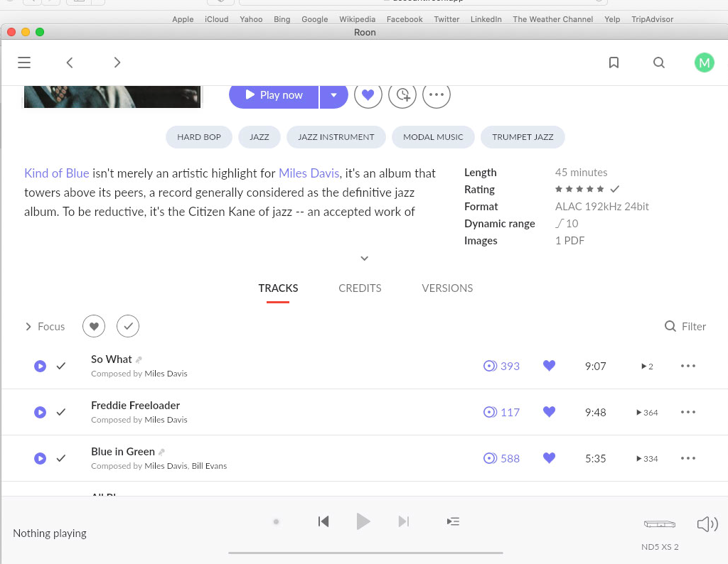Open the Google bookmark in Safari
The height and width of the screenshot is (564, 728).
315,19
